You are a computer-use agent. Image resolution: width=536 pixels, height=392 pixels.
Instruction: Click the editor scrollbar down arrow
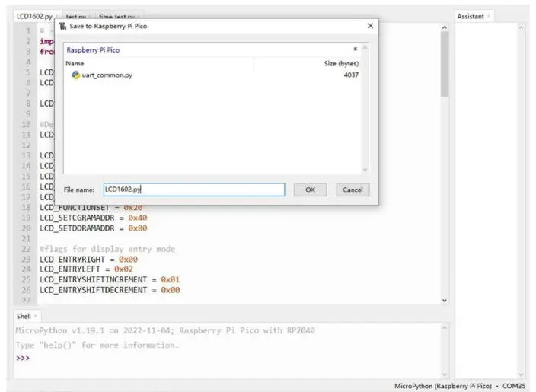(x=445, y=301)
